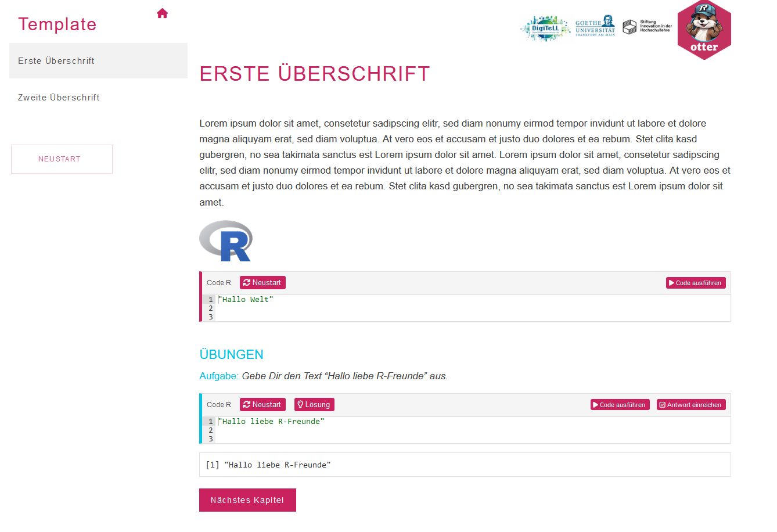
Task: Click the output text [1] "Hallo liebe R-Freunde"
Action: [x=268, y=465]
